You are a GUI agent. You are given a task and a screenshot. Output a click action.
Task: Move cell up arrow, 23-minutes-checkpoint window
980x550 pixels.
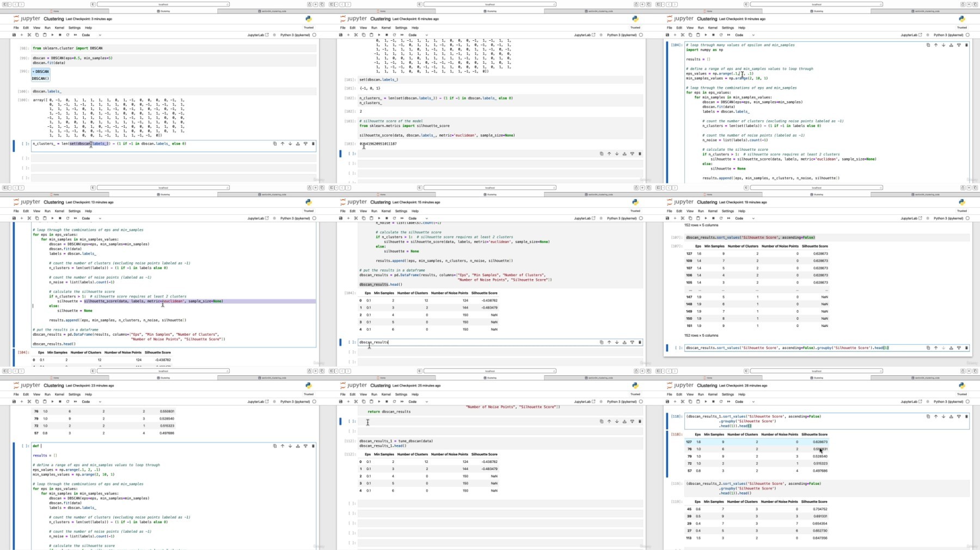coord(283,446)
